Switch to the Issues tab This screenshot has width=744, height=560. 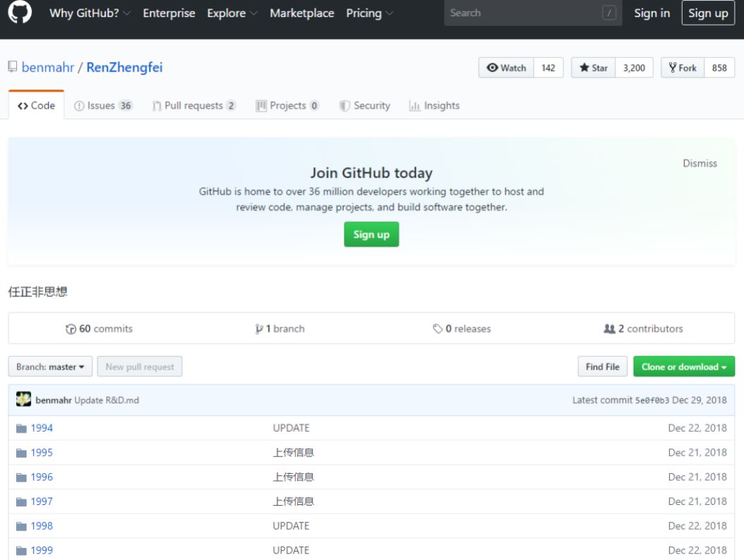click(103, 105)
